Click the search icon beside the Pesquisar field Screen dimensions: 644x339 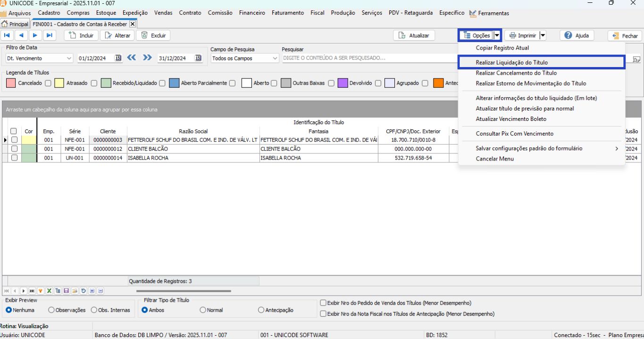636,59
